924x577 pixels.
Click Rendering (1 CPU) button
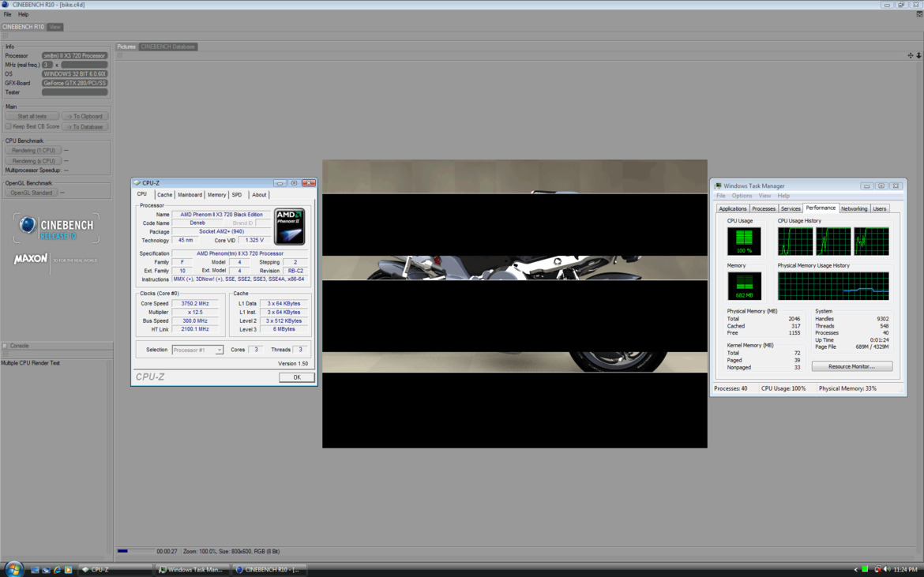[x=33, y=151]
